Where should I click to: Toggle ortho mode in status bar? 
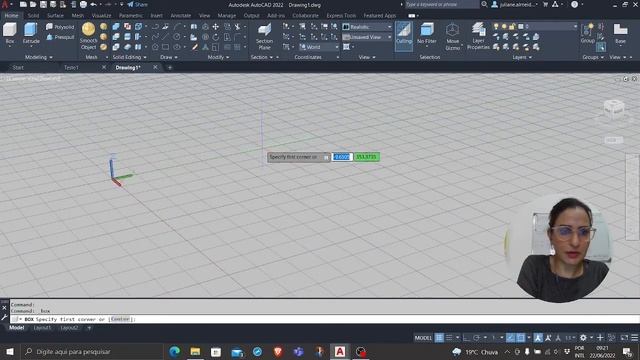pyautogui.click(x=467, y=338)
